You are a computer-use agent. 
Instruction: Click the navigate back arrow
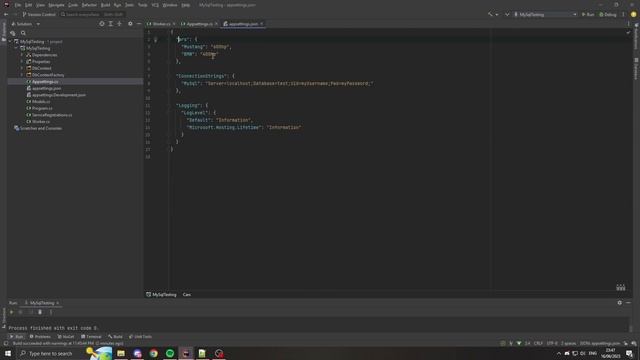pos(6,14)
